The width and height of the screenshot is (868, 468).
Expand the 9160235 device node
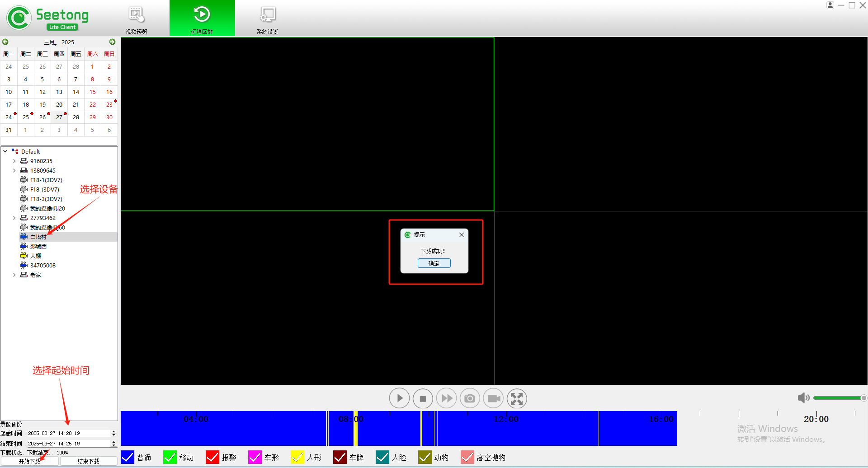coord(14,161)
